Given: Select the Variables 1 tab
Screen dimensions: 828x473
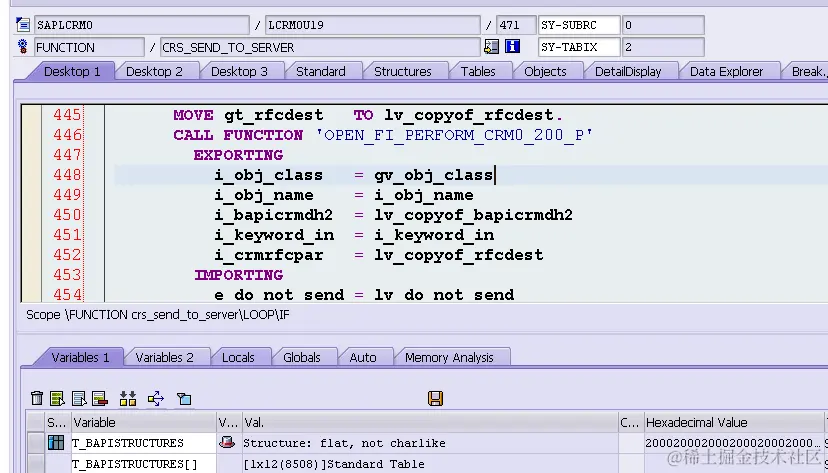Looking at the screenshot, I should coord(80,357).
